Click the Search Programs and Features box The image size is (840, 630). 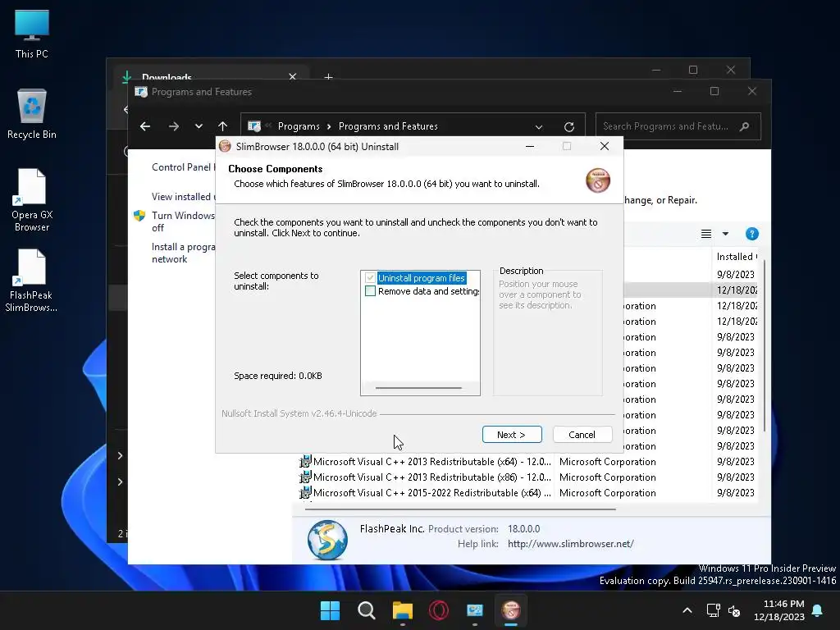click(x=678, y=126)
